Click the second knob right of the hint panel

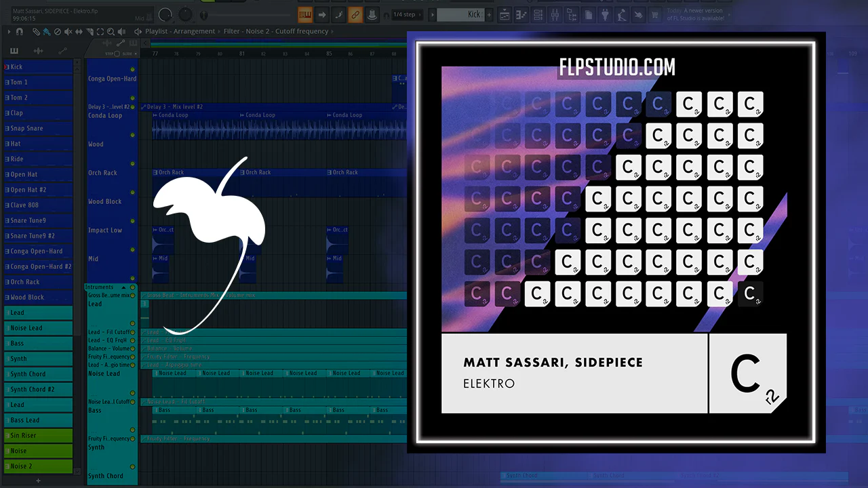184,14
